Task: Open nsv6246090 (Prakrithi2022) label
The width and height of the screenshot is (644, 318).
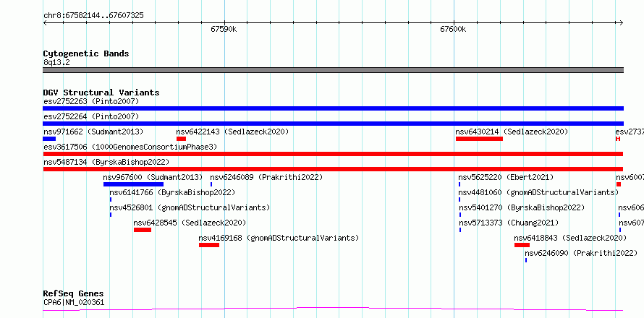Action: pyautogui.click(x=581, y=253)
